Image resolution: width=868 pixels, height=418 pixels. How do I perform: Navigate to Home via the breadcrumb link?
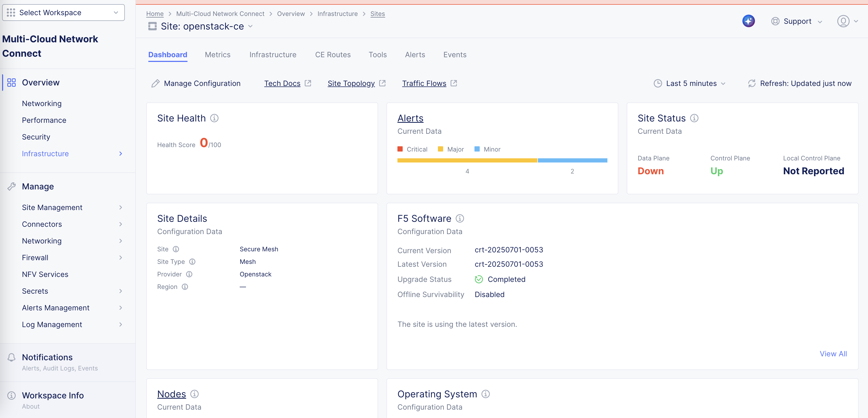pos(155,14)
